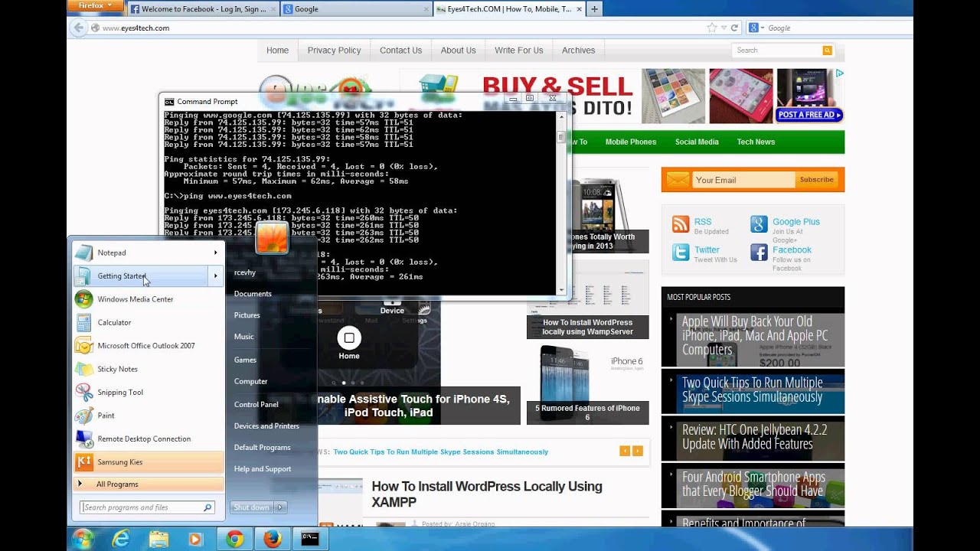Viewport: 980px width, 551px height.
Task: Click the user account picture in Start menu
Action: (272, 237)
